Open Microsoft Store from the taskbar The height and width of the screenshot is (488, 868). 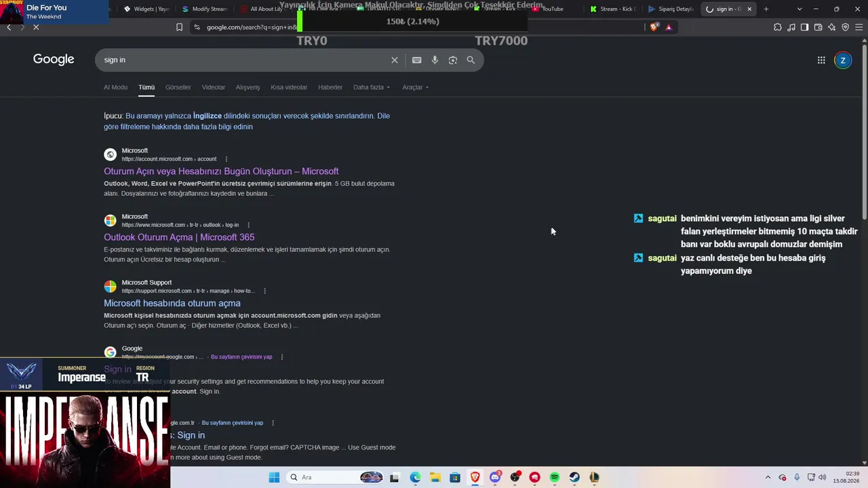[455, 477]
